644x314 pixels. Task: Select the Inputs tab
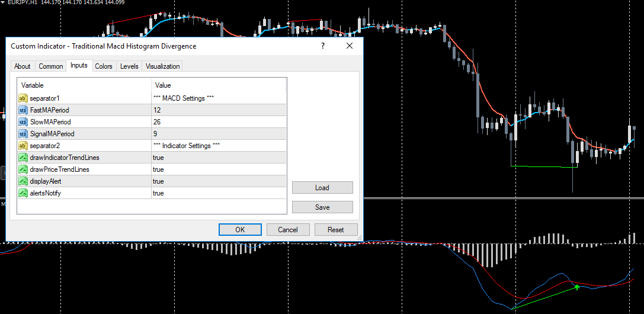79,65
